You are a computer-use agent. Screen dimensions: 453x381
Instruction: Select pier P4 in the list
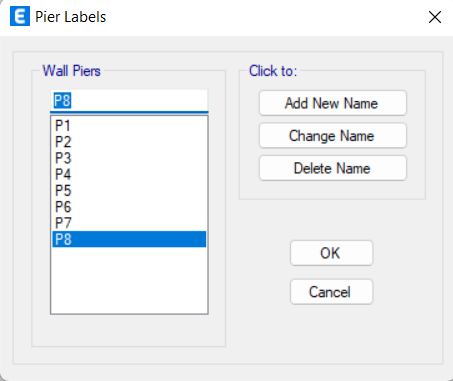[x=129, y=174]
